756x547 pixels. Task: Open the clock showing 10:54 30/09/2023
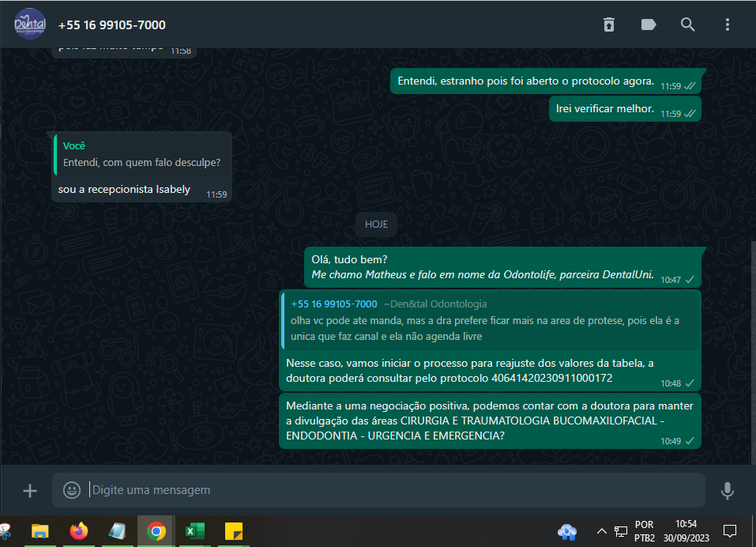click(x=686, y=531)
